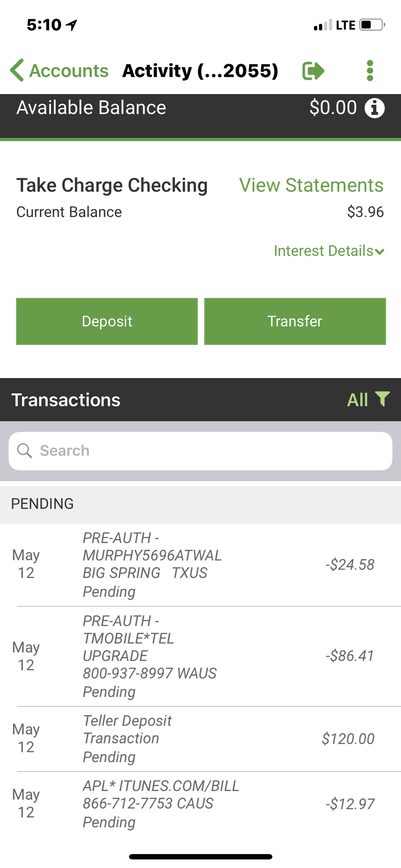Viewport: 401px width, 868px height.
Task: Open the Murphy pre-auth pending transaction
Action: click(x=200, y=565)
